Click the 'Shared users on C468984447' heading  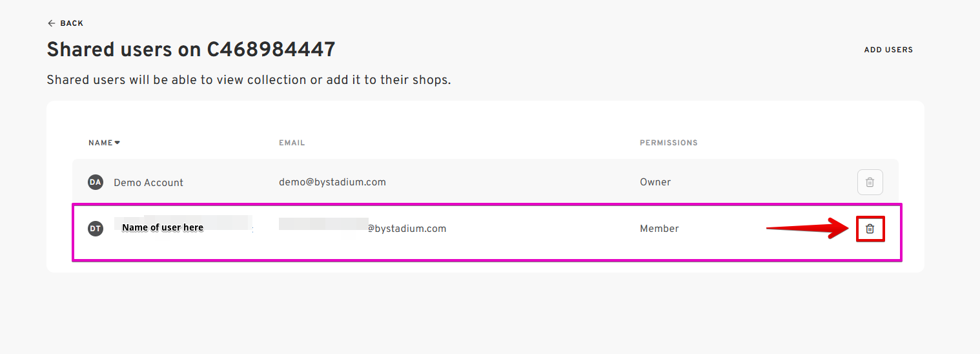(191, 50)
